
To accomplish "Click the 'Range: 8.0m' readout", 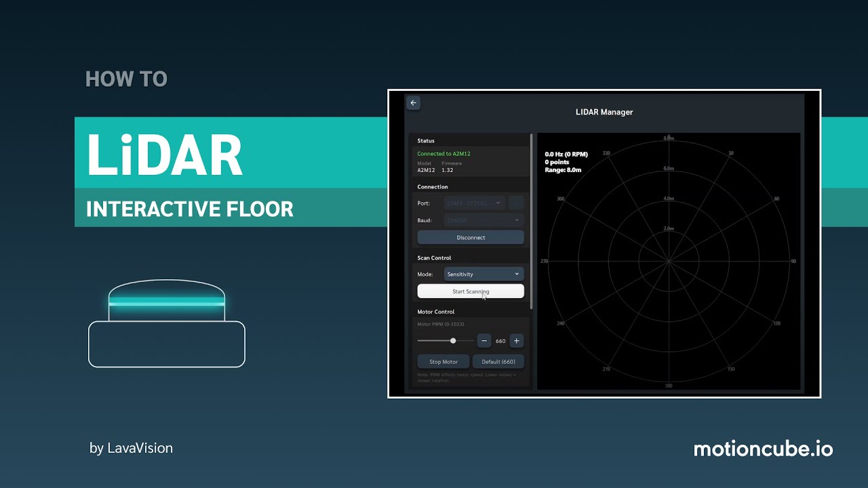I will coord(563,170).
